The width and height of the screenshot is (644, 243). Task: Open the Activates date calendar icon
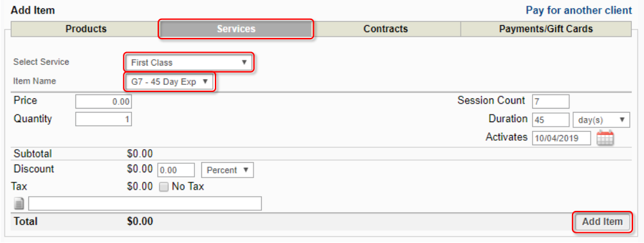605,138
